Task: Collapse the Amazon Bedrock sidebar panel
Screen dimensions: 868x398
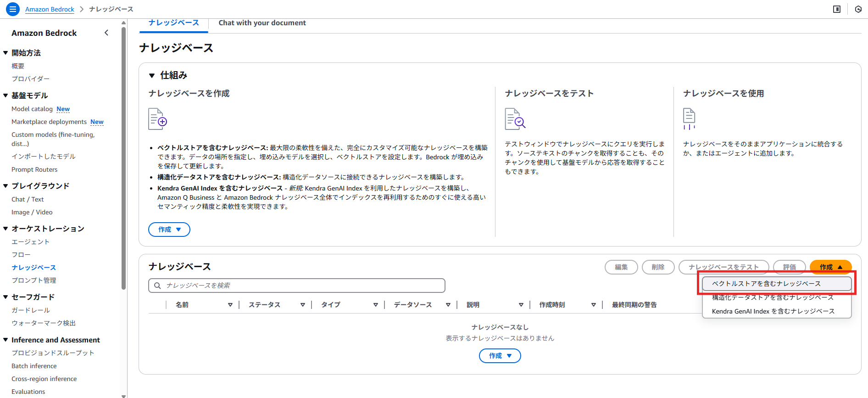Action: pos(106,33)
